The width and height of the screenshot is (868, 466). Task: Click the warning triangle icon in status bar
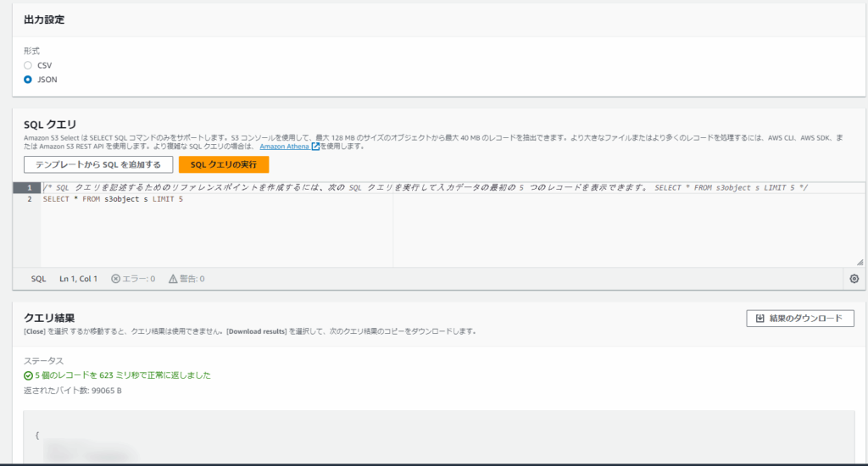click(173, 279)
